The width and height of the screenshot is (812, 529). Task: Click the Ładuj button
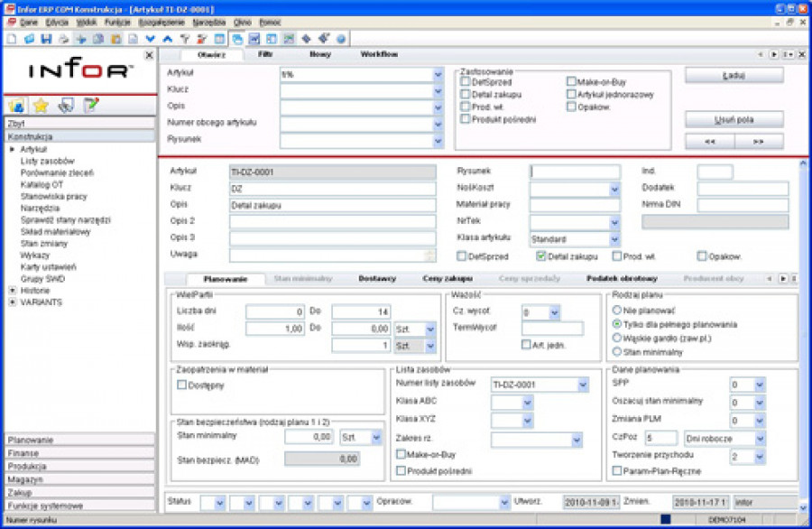tap(734, 76)
